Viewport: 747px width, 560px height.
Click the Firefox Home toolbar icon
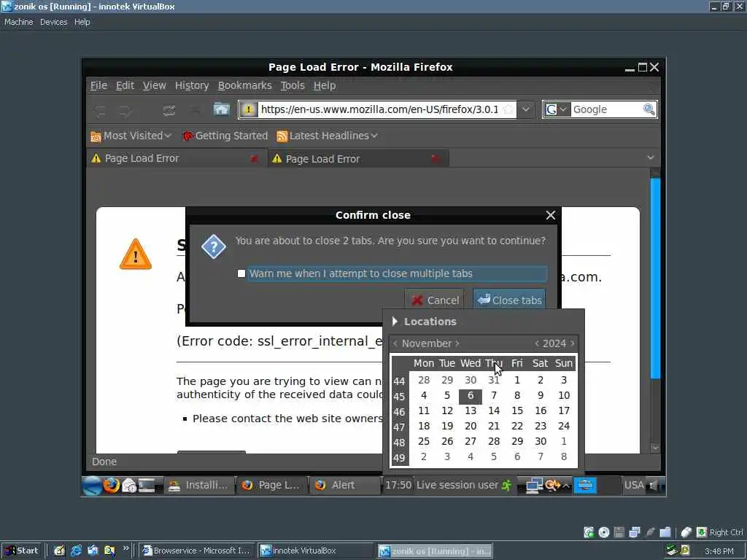[222, 109]
